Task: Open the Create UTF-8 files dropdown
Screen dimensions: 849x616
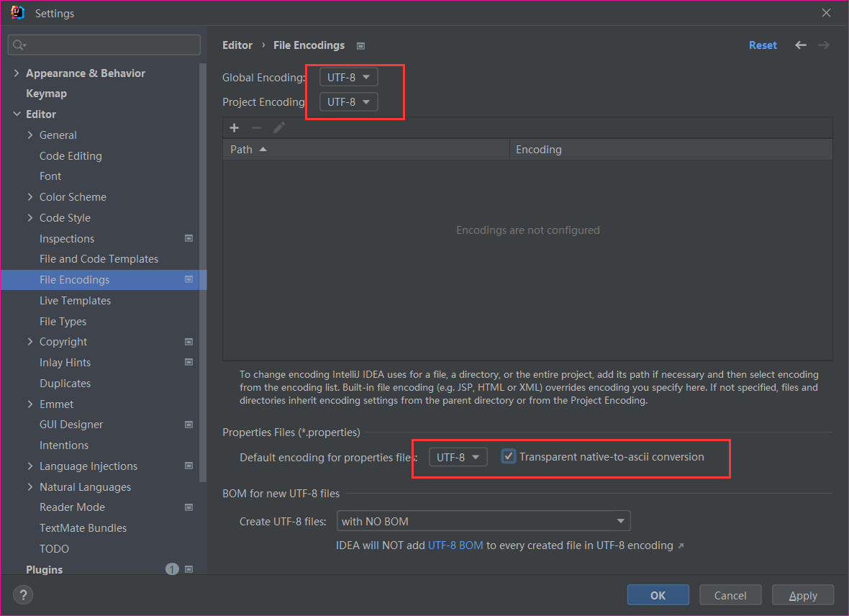Action: coord(483,521)
